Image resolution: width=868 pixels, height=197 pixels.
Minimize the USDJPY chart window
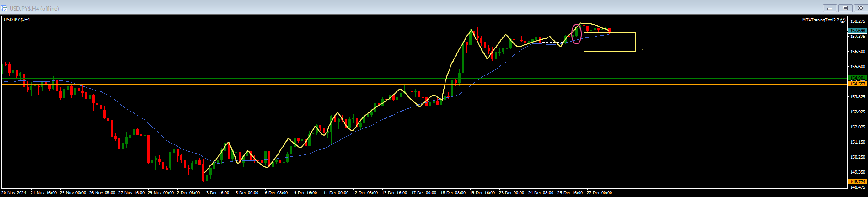pyautogui.click(x=830, y=8)
